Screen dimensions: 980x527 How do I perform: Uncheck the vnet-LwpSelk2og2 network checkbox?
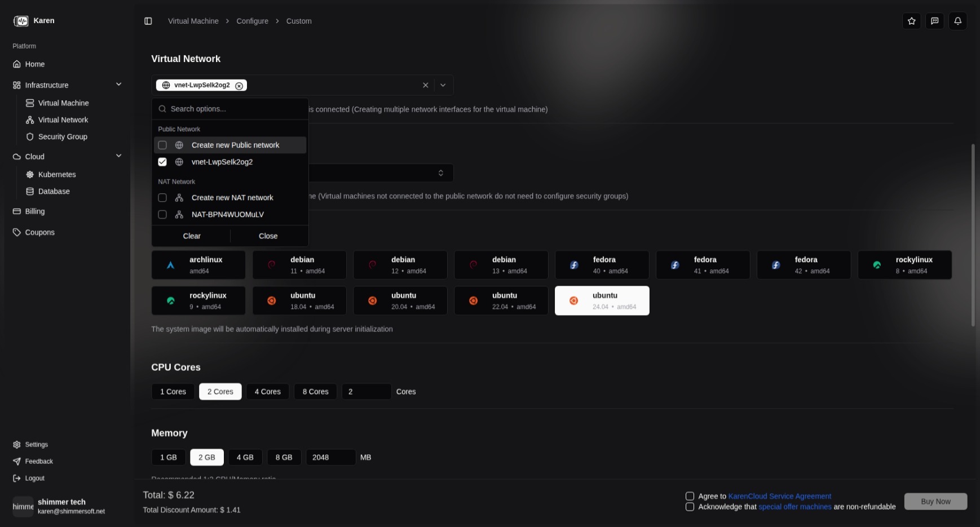pyautogui.click(x=162, y=162)
